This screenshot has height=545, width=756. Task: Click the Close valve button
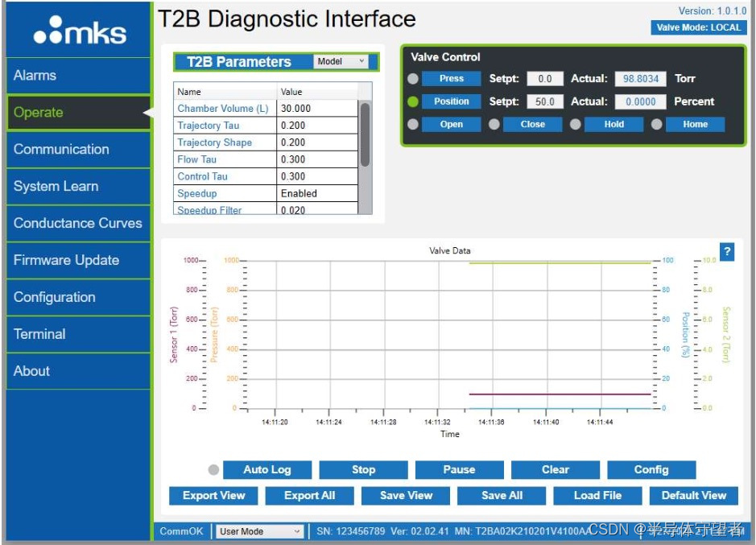pos(532,125)
